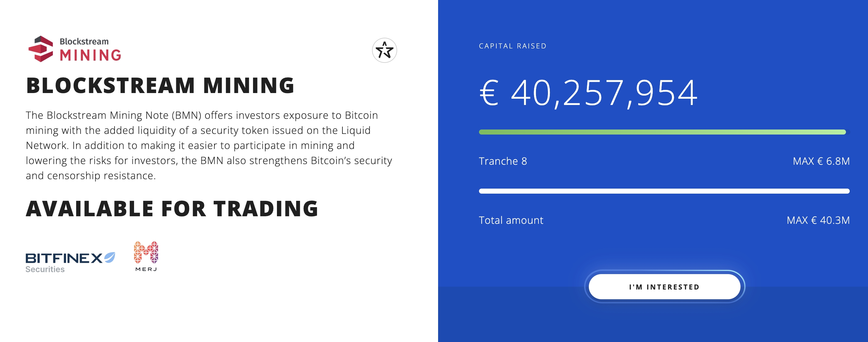Click the MAX € 6.8M text

point(821,161)
